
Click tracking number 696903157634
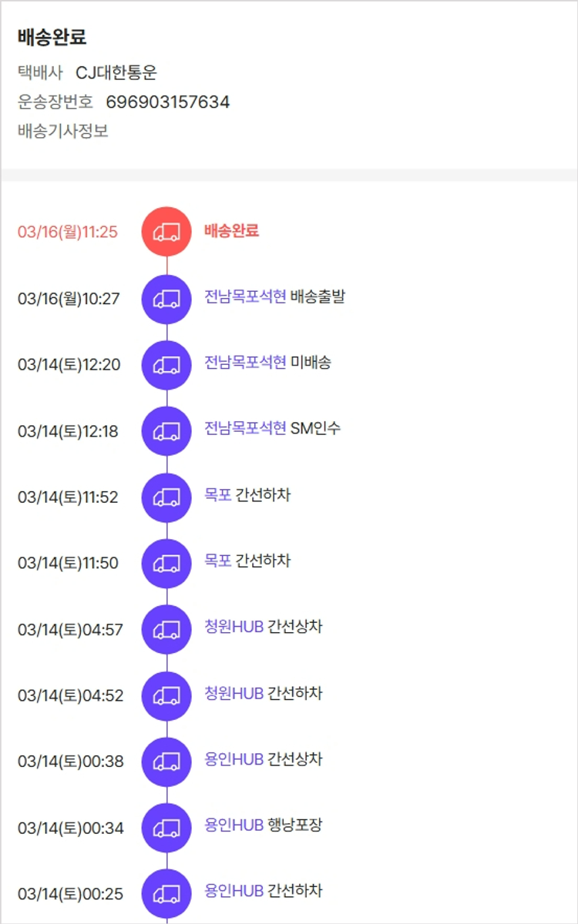(168, 102)
